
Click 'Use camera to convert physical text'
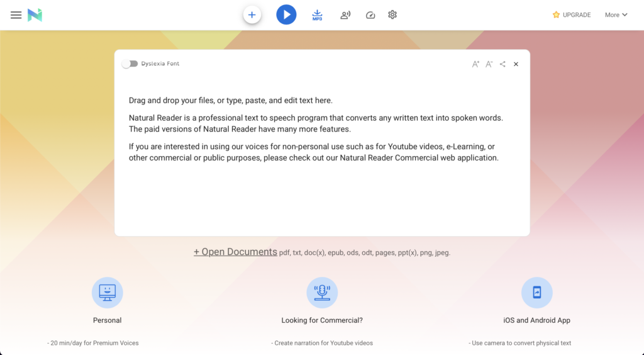tap(520, 342)
